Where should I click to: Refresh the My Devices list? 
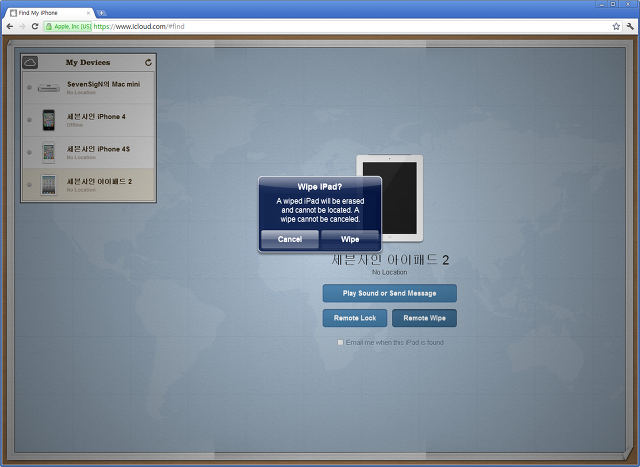[148, 62]
